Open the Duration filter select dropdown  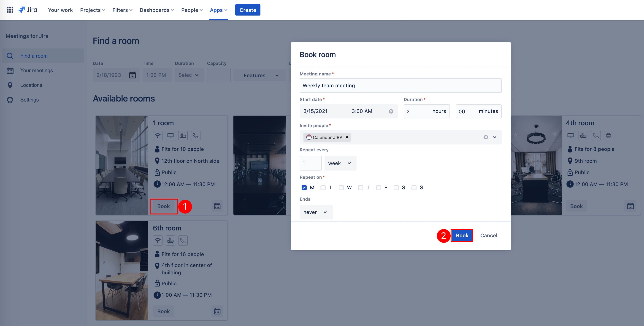(x=189, y=75)
